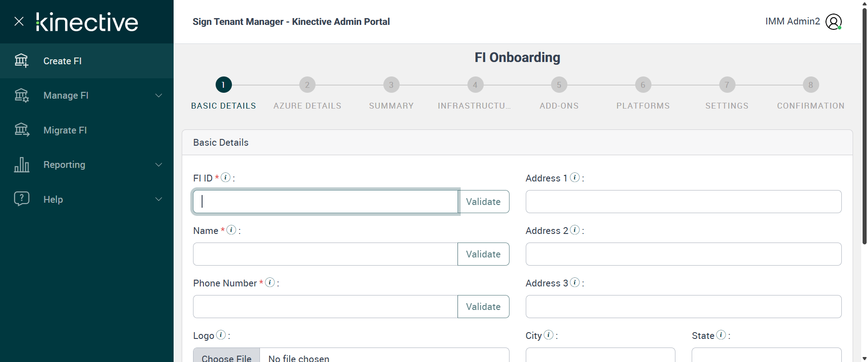Click into the Address 2 text field

683,254
